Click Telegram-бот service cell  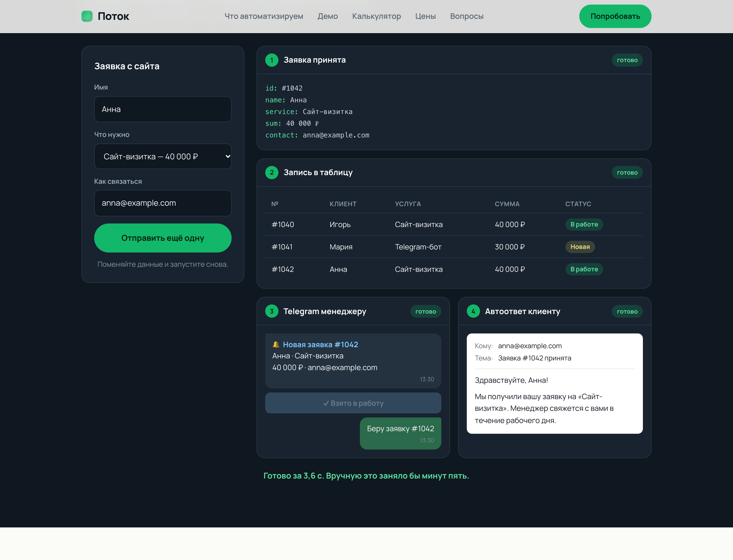pyautogui.click(x=418, y=247)
